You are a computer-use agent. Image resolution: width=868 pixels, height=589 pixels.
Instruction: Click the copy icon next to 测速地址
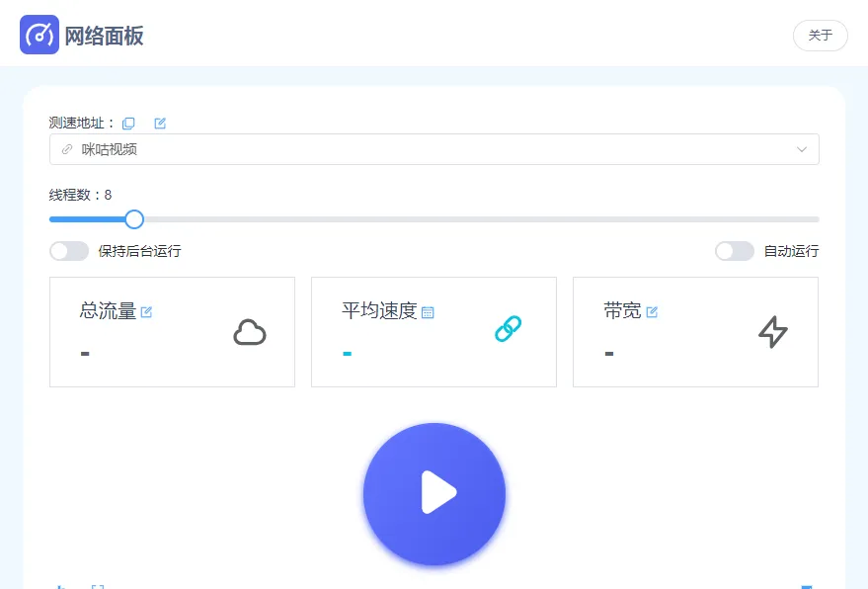(128, 123)
